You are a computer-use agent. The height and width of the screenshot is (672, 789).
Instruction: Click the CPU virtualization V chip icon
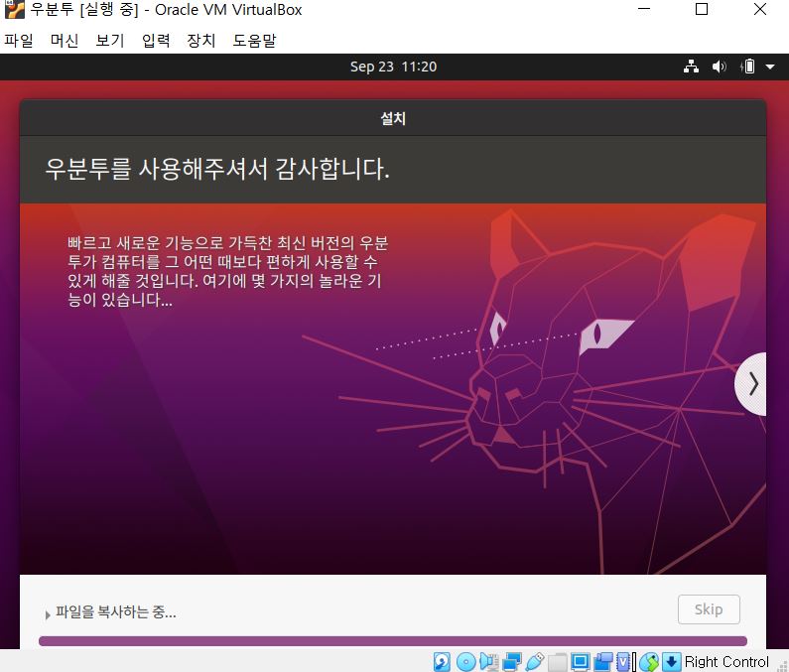(x=623, y=661)
